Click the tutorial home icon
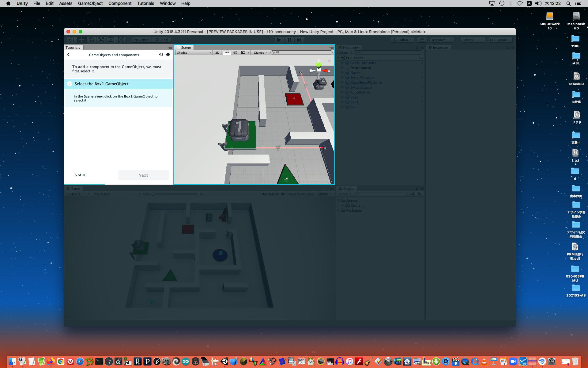 (x=168, y=55)
